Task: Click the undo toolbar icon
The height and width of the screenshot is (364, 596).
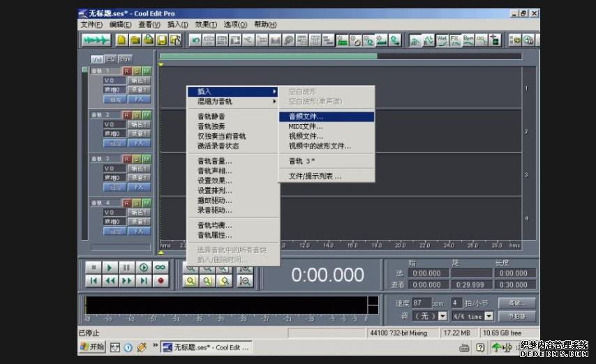Action: click(195, 40)
